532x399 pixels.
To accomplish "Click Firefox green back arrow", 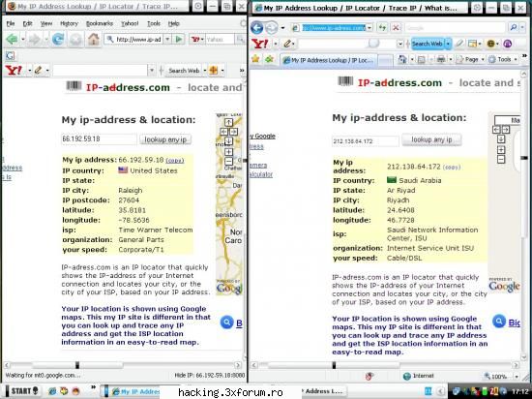I will [12, 40].
